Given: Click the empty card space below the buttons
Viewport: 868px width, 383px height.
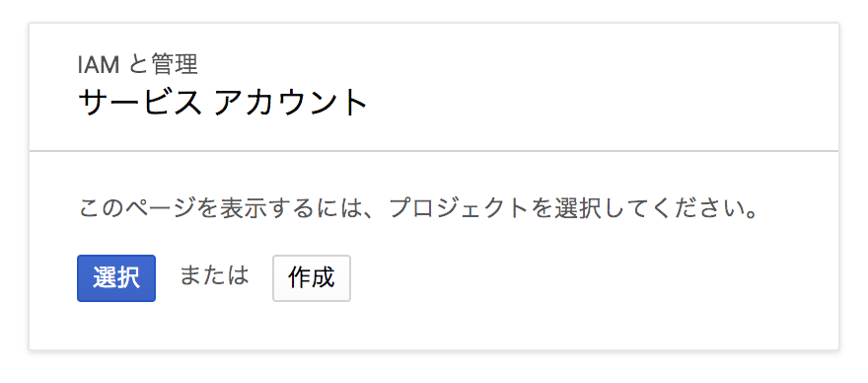Looking at the screenshot, I should pyautogui.click(x=434, y=327).
